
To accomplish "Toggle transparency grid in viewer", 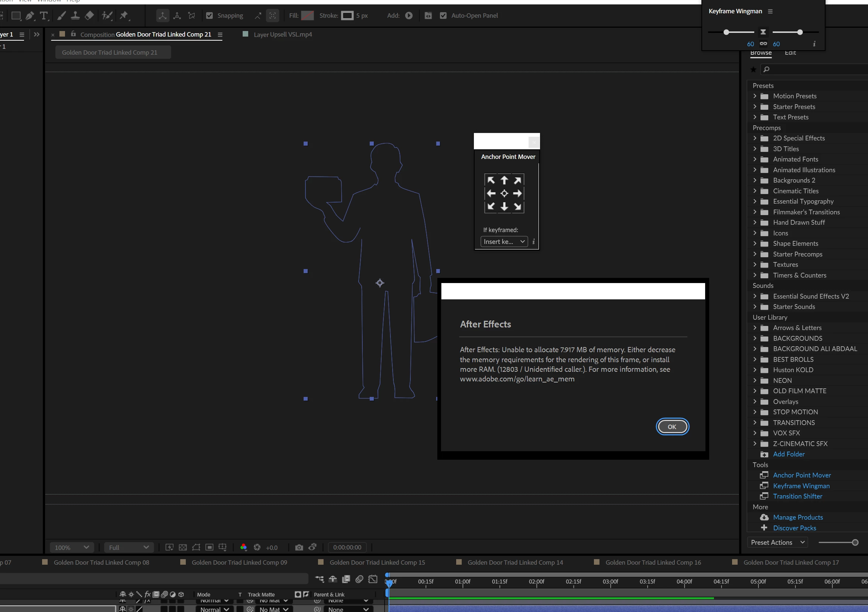I will [x=182, y=547].
